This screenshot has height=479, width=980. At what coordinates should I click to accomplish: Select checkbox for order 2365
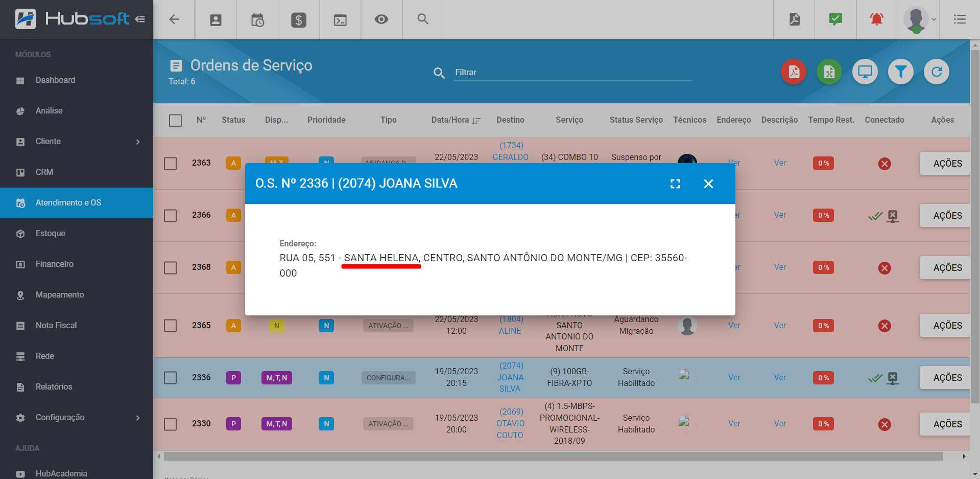[x=170, y=326]
